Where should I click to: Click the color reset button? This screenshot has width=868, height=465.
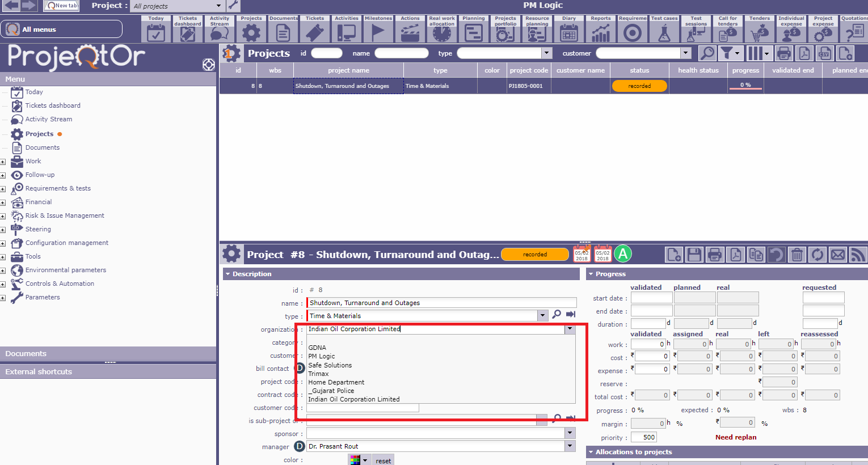point(383,460)
